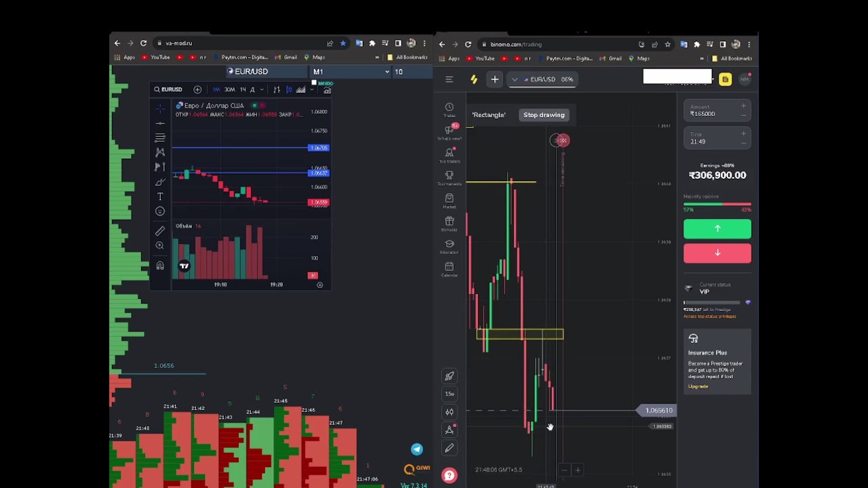The width and height of the screenshot is (868, 488).
Task: Select the brush drawing tool
Action: click(160, 182)
